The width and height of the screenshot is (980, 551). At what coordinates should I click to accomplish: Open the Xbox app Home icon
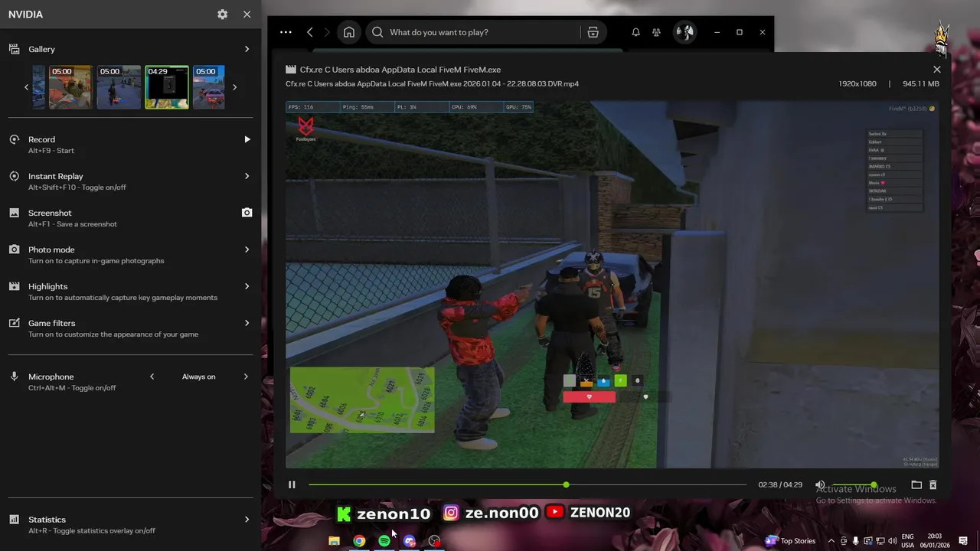click(x=349, y=32)
